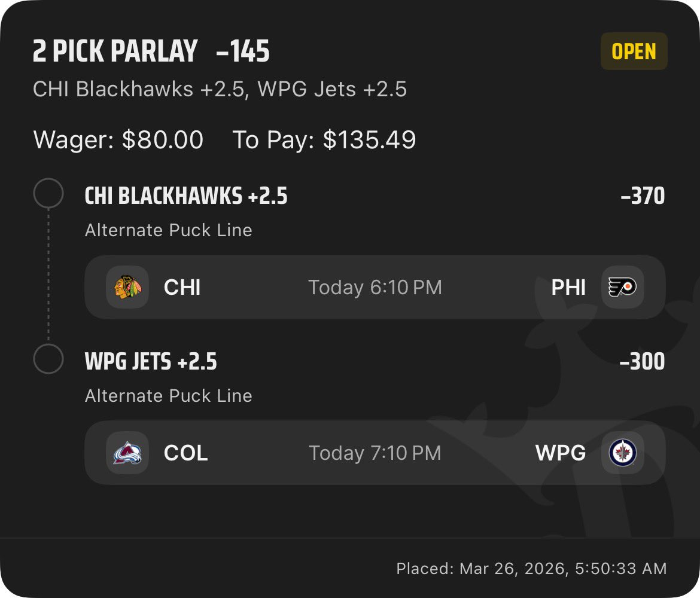Viewport: 700px width, 598px height.
Task: Click the Winnipeg Jets team logo
Action: click(x=622, y=453)
